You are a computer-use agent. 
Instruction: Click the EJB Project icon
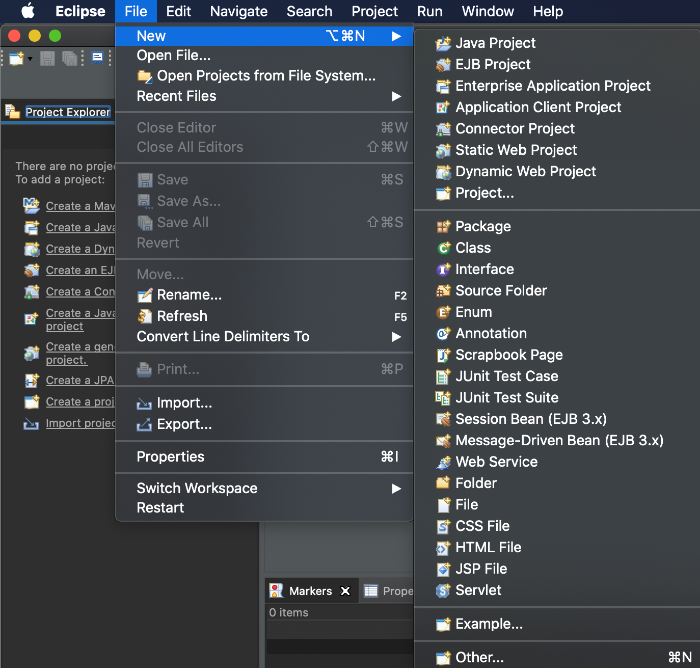[443, 65]
